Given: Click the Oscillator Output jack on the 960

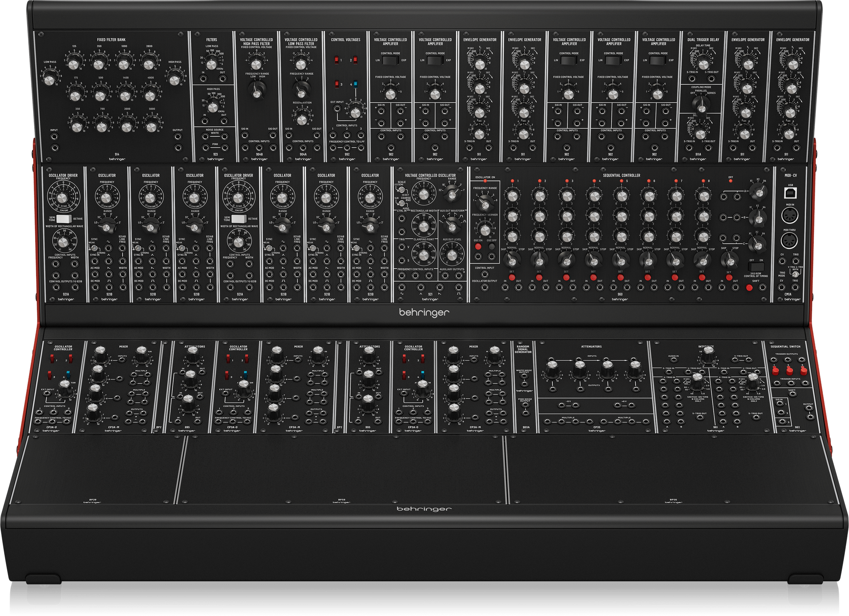Looking at the screenshot, I should (x=484, y=287).
